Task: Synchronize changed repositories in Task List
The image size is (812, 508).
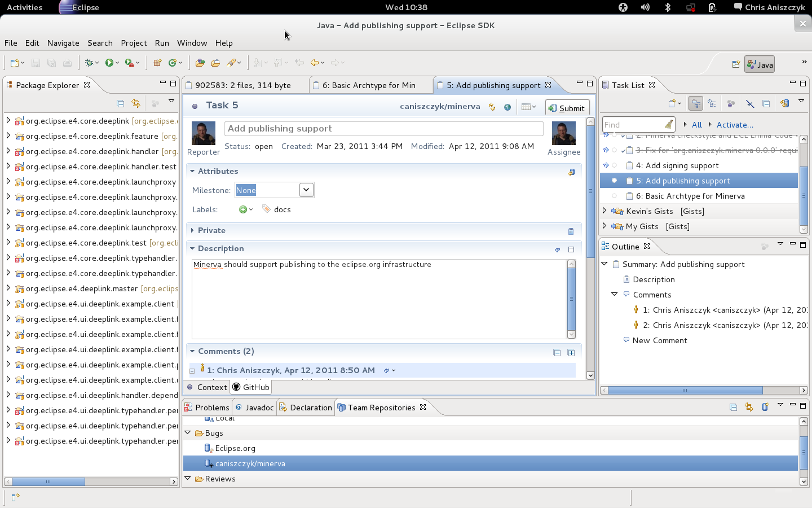Action: [x=784, y=103]
